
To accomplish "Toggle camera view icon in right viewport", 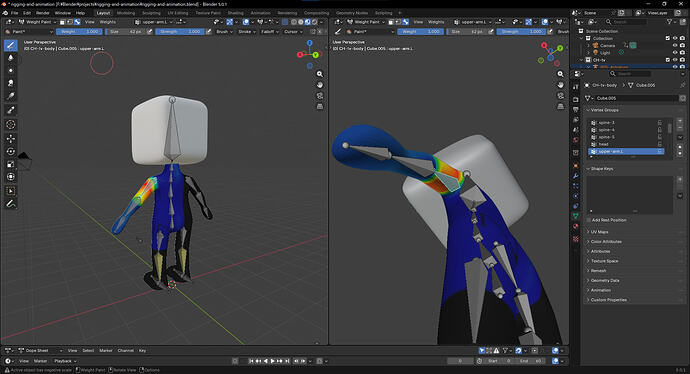I will tap(560, 95).
